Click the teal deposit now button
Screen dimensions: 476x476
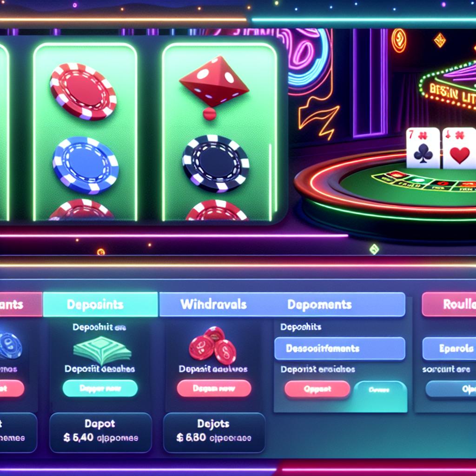100,388
